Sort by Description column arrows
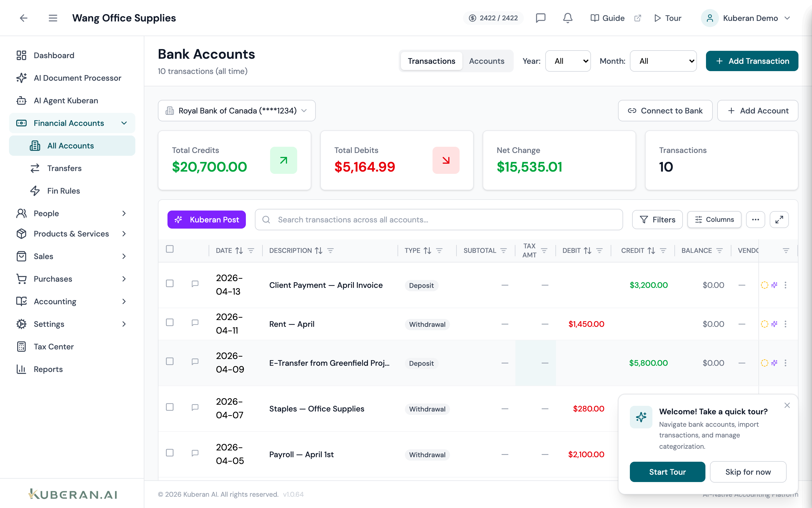 (319, 251)
